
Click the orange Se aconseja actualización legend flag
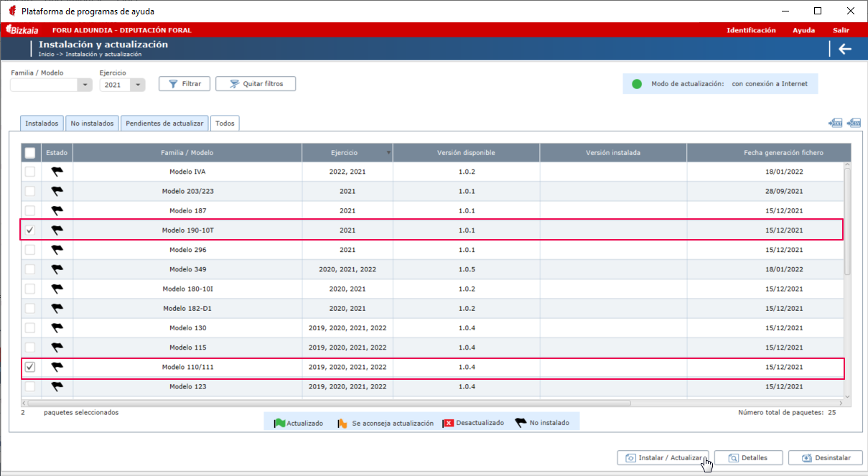[x=342, y=423]
